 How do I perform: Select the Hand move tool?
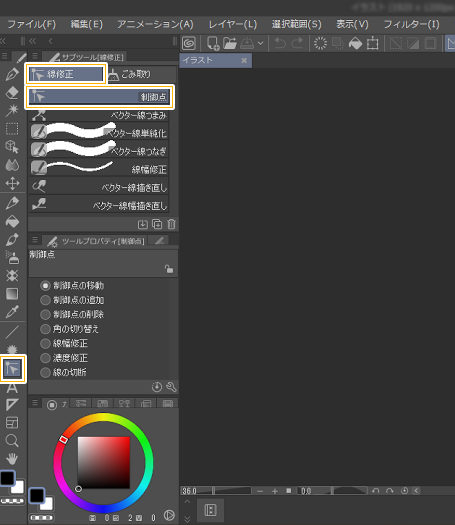(x=12, y=459)
